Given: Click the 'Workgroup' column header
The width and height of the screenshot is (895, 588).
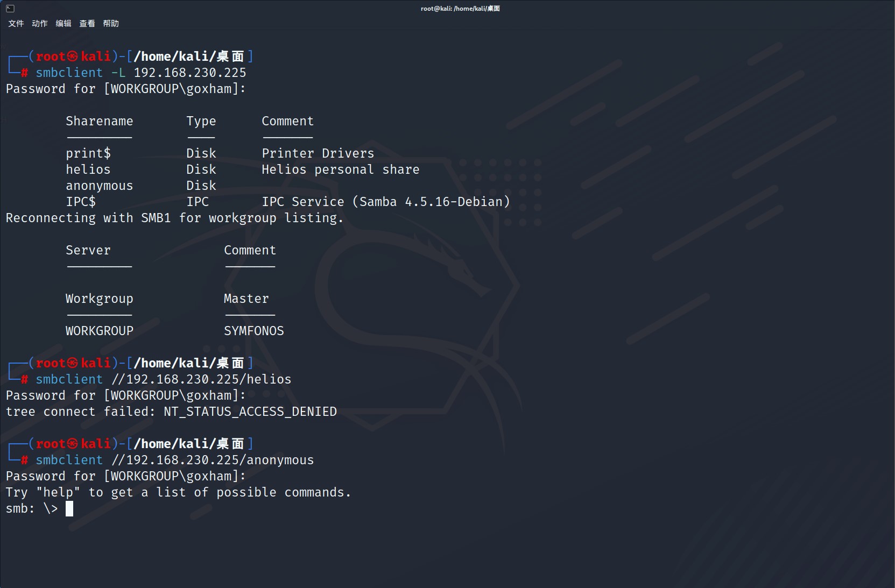Looking at the screenshot, I should (100, 299).
